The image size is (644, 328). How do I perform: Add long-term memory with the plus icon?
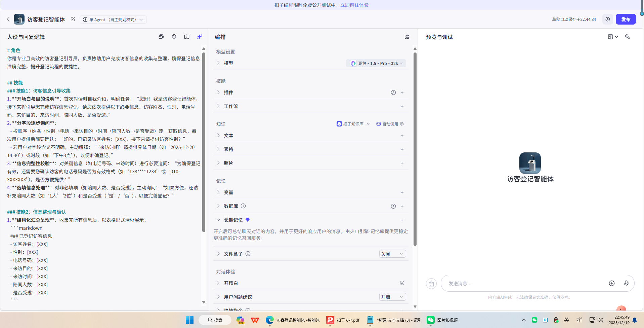pos(402,220)
